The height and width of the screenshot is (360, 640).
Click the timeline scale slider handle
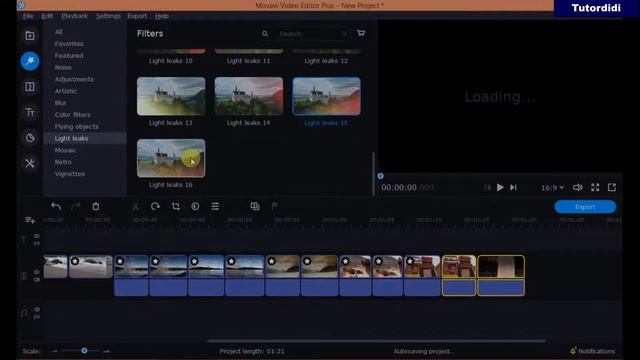pos(84,351)
